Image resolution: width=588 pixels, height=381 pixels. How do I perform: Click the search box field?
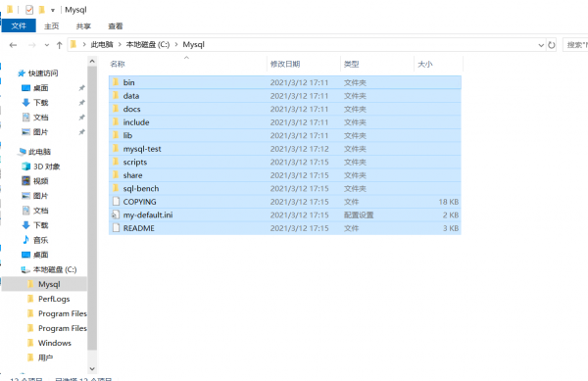point(575,45)
